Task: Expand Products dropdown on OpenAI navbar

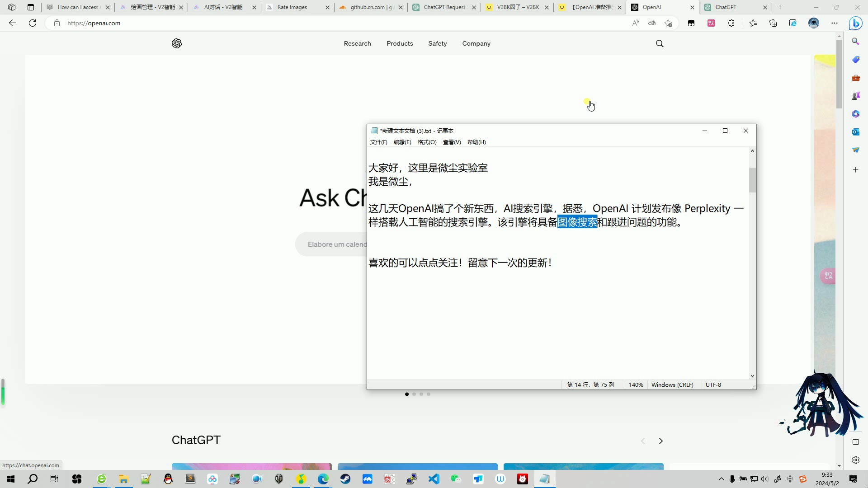Action: [400, 43]
